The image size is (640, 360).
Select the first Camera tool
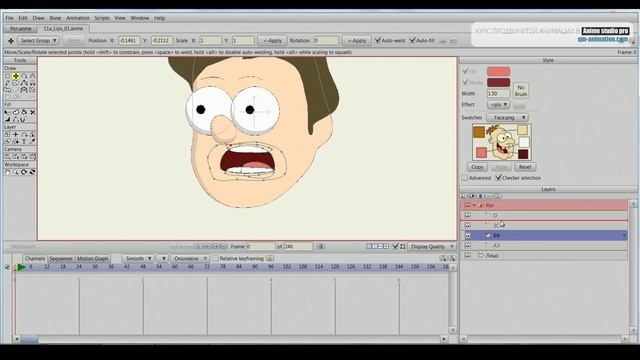7,156
